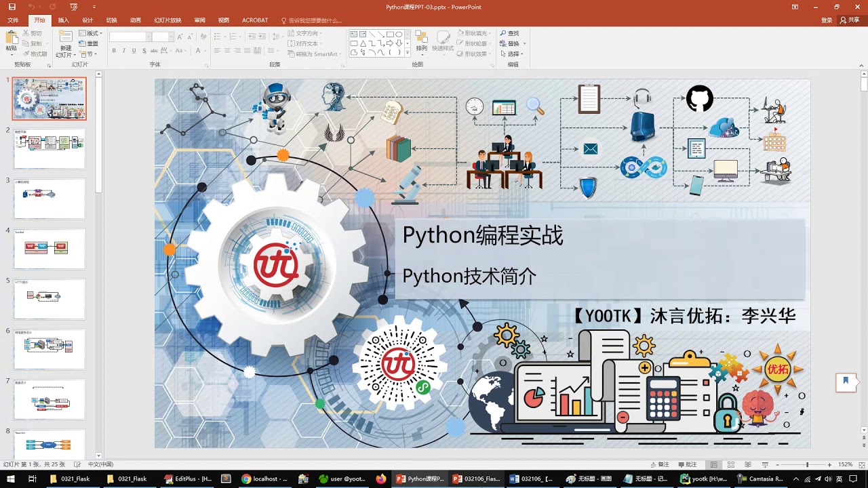Toggle Notes (备注) pane
Viewport: 868px width, 488px height.
point(659,465)
